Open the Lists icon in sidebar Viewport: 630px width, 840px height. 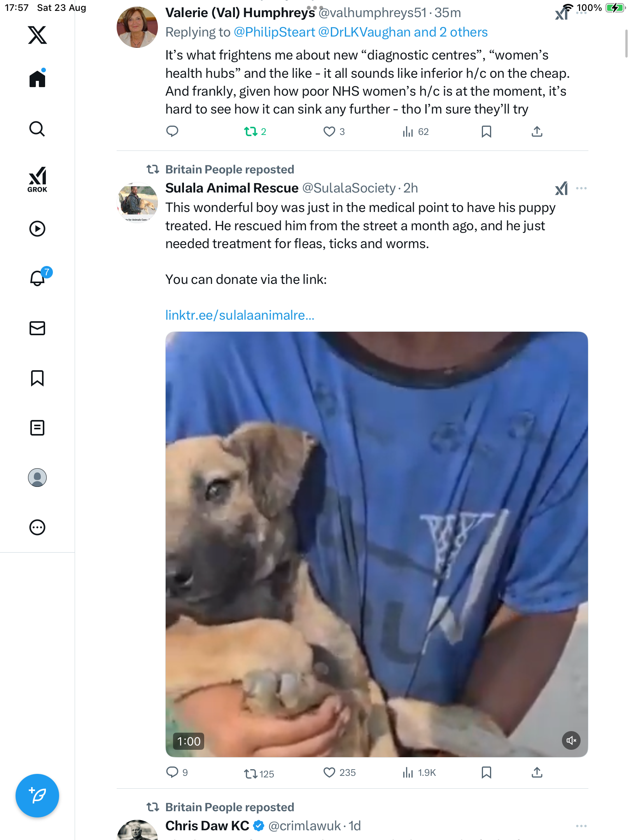(37, 428)
